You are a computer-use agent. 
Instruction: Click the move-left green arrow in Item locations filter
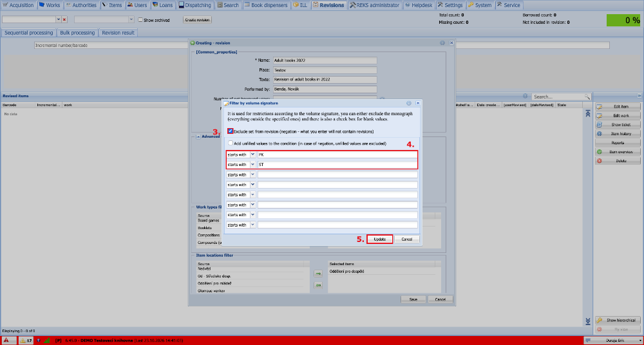pyautogui.click(x=318, y=285)
